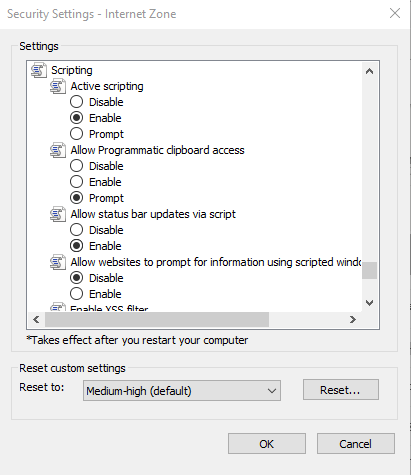Disable status bar updates via script

click(76, 230)
